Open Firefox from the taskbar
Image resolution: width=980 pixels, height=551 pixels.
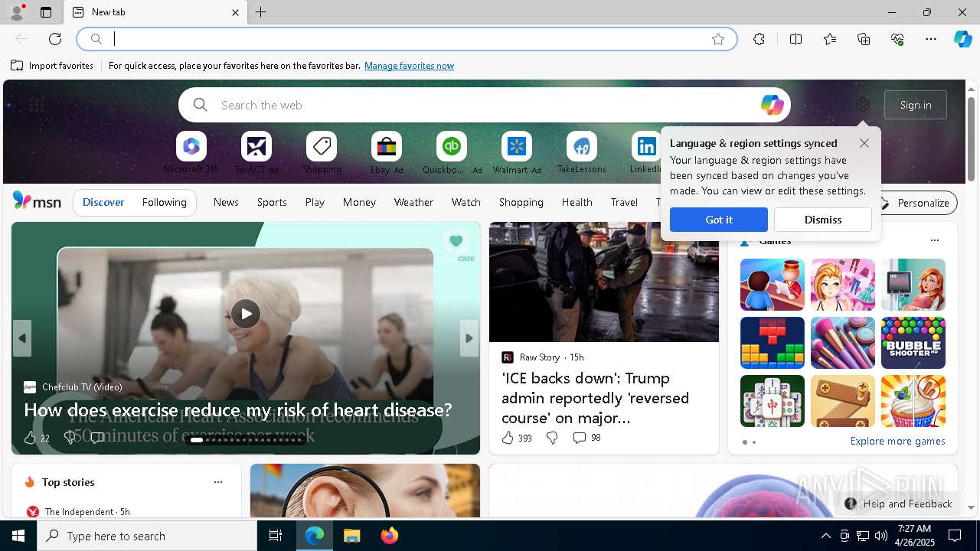click(x=390, y=536)
